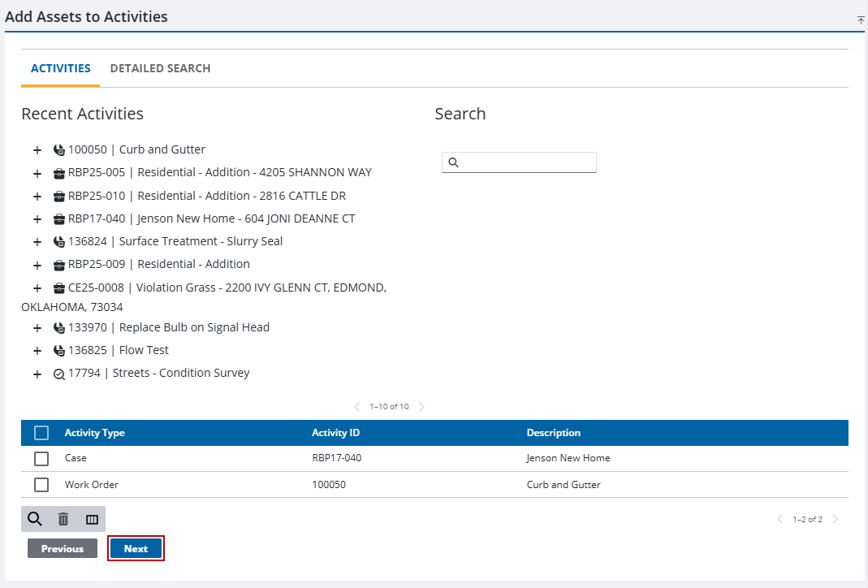Click the trash can delete icon
This screenshot has height=588, width=868.
point(63,519)
